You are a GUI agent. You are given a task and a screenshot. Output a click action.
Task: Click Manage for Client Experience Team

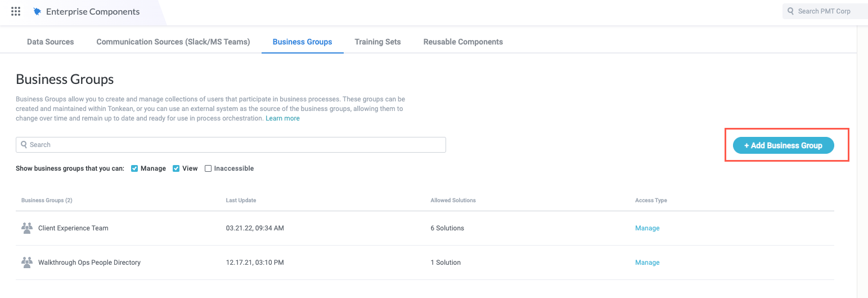coord(647,228)
